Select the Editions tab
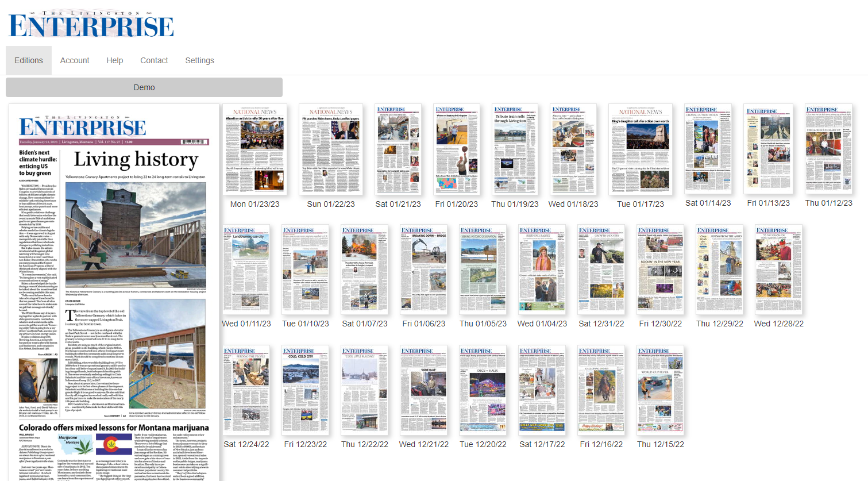The image size is (868, 481). [29, 60]
